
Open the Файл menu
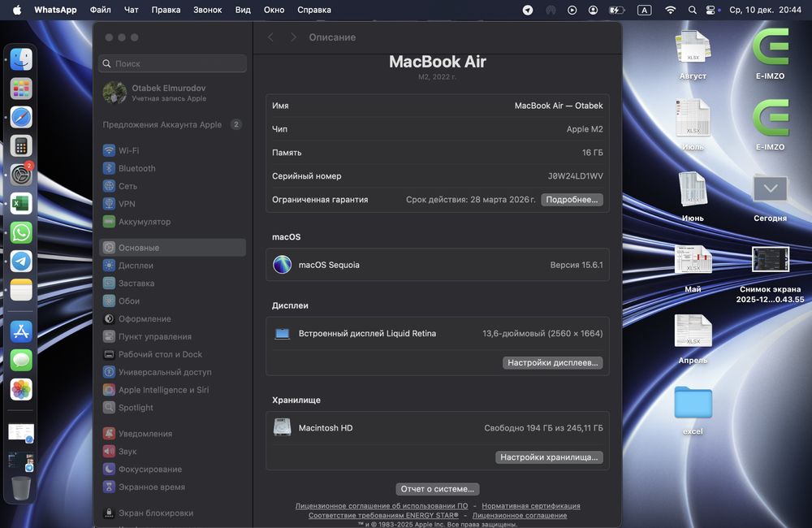click(101, 10)
